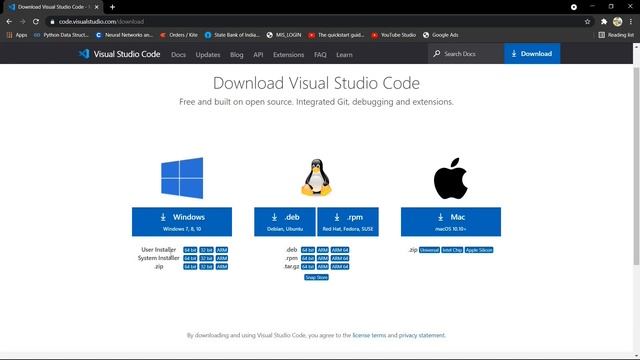The image size is (640, 360).
Task: Open the Extensions menu item
Action: point(289,54)
